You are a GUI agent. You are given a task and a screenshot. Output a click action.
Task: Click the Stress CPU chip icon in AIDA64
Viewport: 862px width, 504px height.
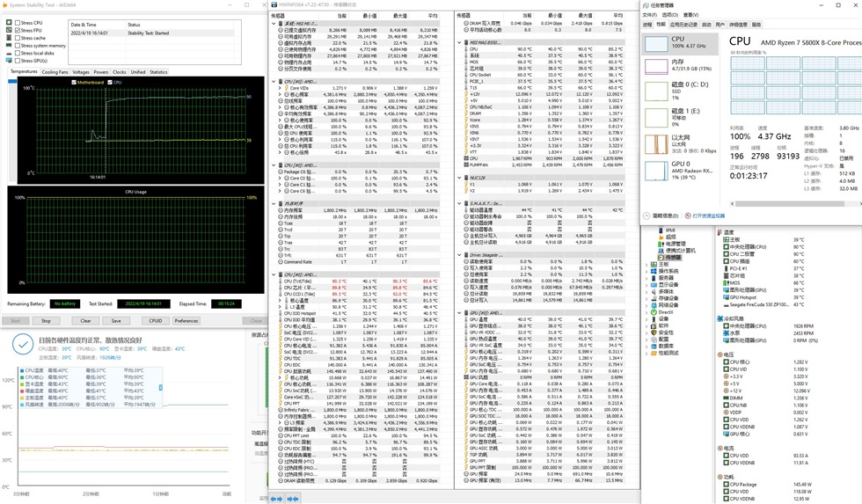click(x=9, y=23)
